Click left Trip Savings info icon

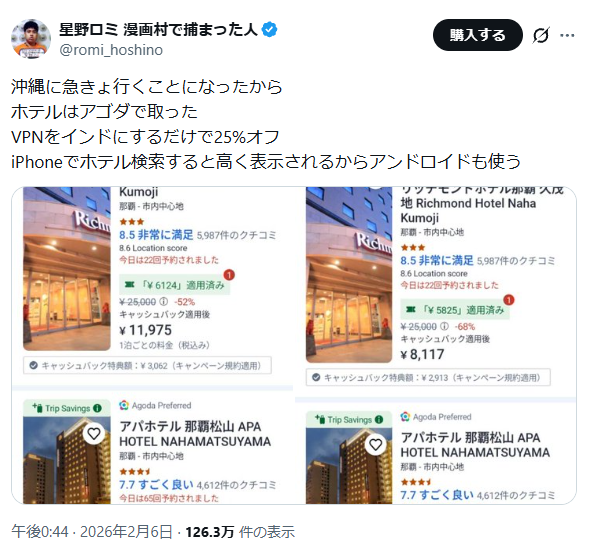[x=97, y=408]
